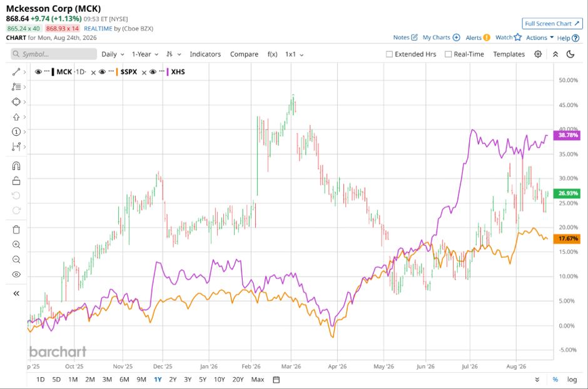
Task: Select the 1D time range
Action: [x=41, y=380]
